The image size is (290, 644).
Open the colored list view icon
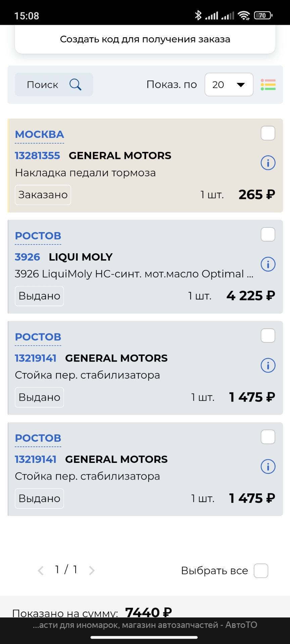click(x=268, y=85)
